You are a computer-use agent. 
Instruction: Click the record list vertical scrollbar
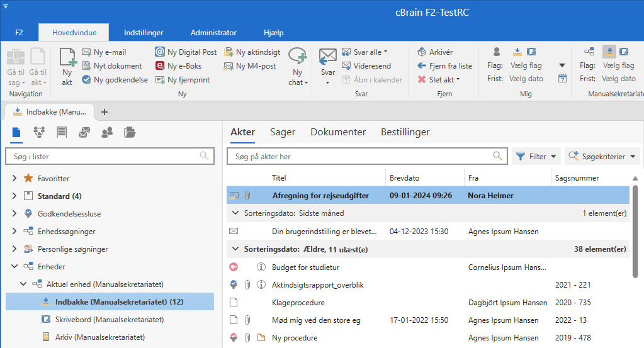pos(635,233)
